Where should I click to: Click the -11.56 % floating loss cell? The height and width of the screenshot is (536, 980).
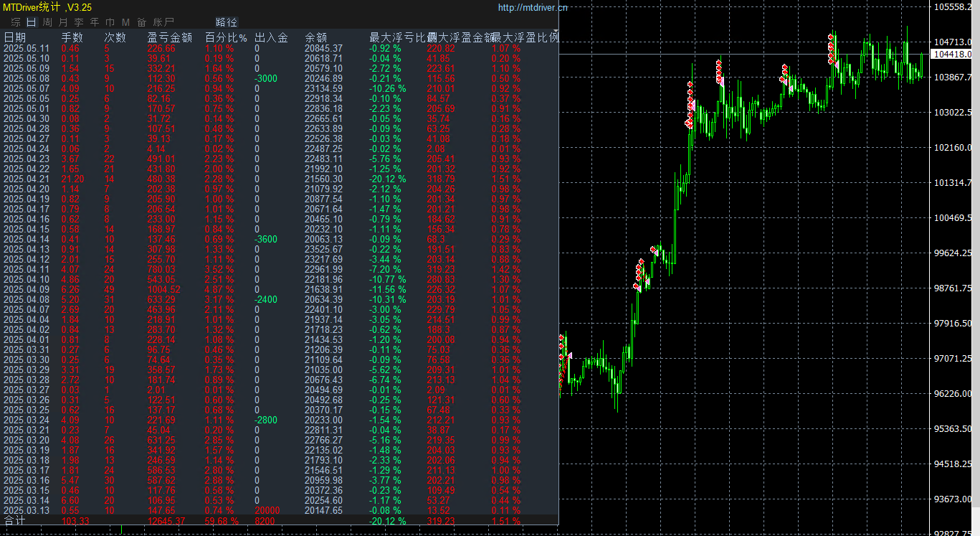[387, 289]
